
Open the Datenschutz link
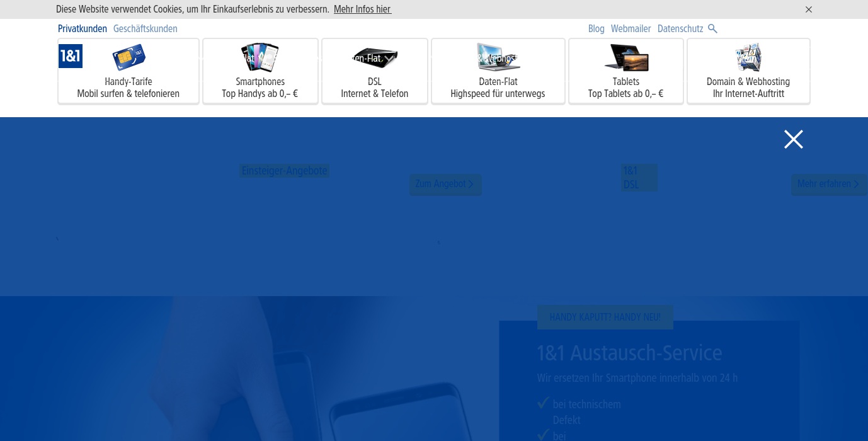tap(680, 28)
